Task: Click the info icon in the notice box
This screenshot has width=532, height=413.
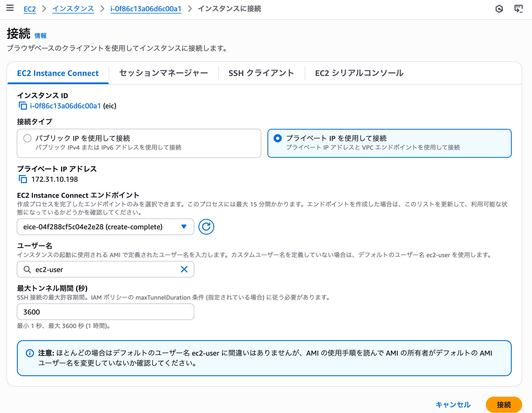Action: (x=30, y=353)
